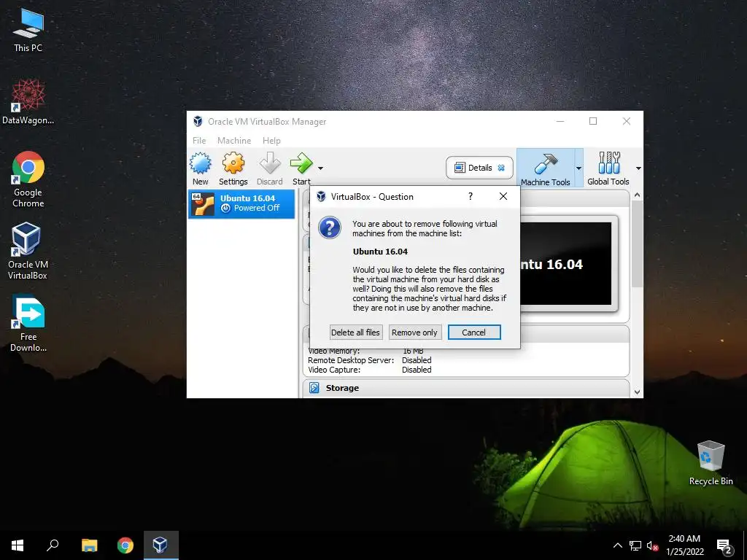This screenshot has height=560, width=747.
Task: Select the Ubuntu 16.04 virtual machine entry
Action: (241, 204)
